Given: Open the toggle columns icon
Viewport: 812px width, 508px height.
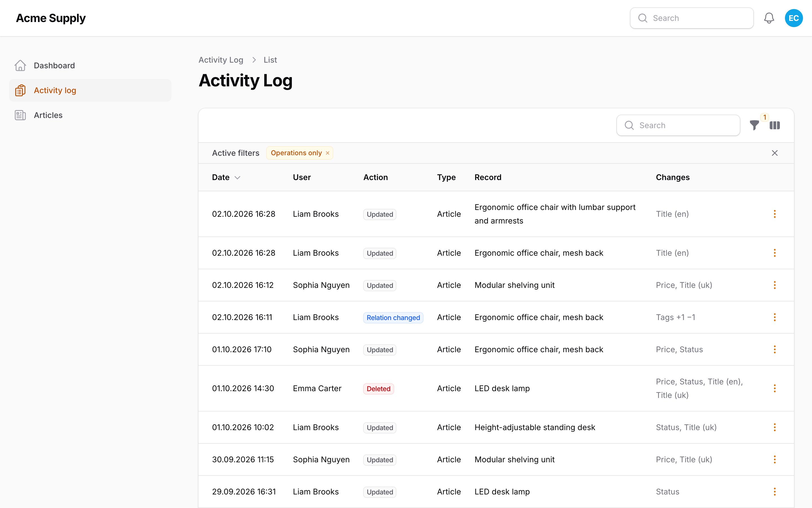Looking at the screenshot, I should [775, 125].
